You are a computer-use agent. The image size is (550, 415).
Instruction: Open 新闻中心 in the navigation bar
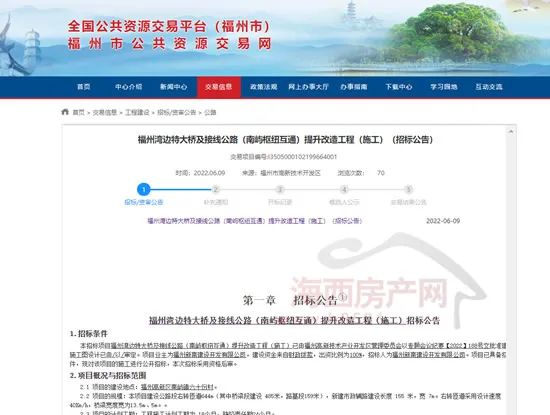point(174,87)
